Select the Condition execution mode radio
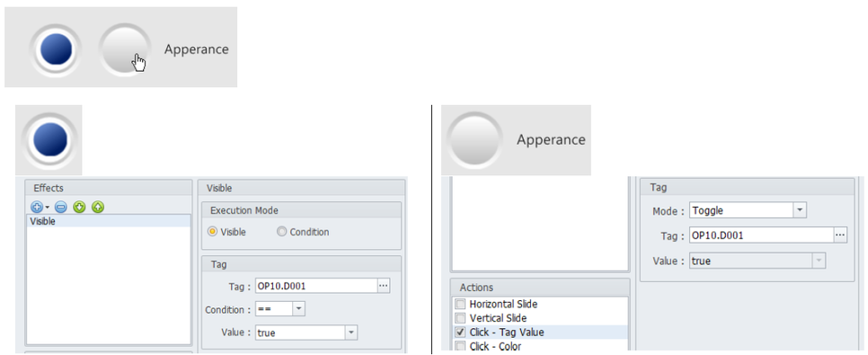 tap(281, 232)
